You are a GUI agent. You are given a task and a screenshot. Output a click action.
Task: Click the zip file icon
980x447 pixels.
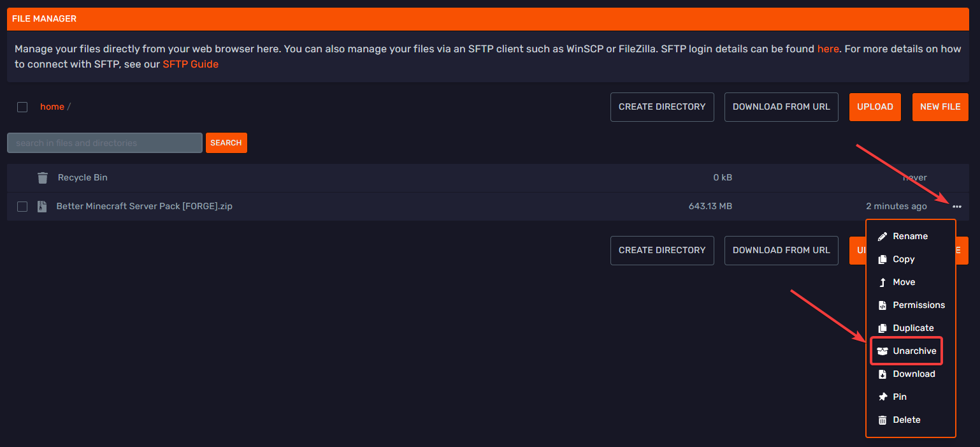click(x=42, y=207)
